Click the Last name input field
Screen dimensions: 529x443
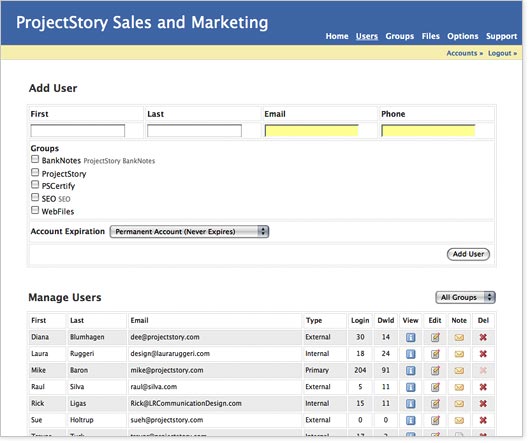tap(194, 131)
